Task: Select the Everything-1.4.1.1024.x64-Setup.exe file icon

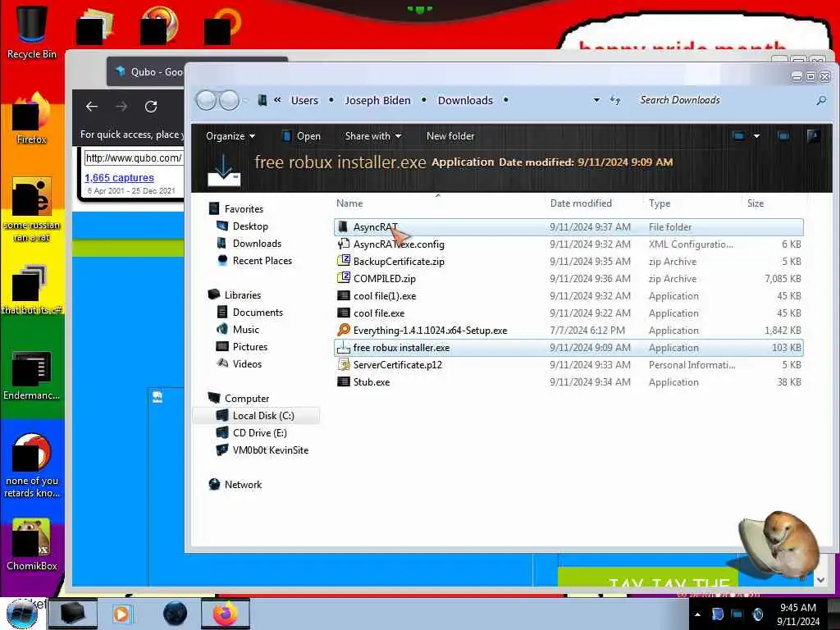Action: (344, 330)
